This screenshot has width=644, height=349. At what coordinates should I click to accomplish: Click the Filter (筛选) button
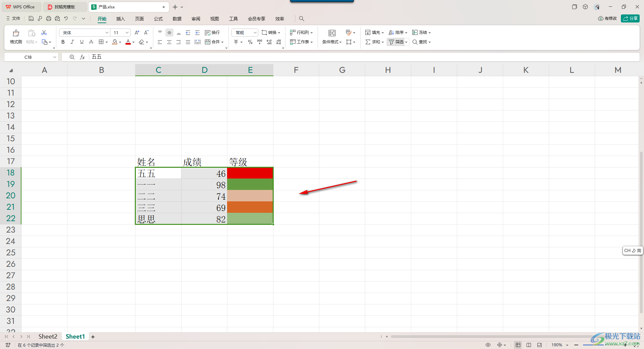coord(396,42)
